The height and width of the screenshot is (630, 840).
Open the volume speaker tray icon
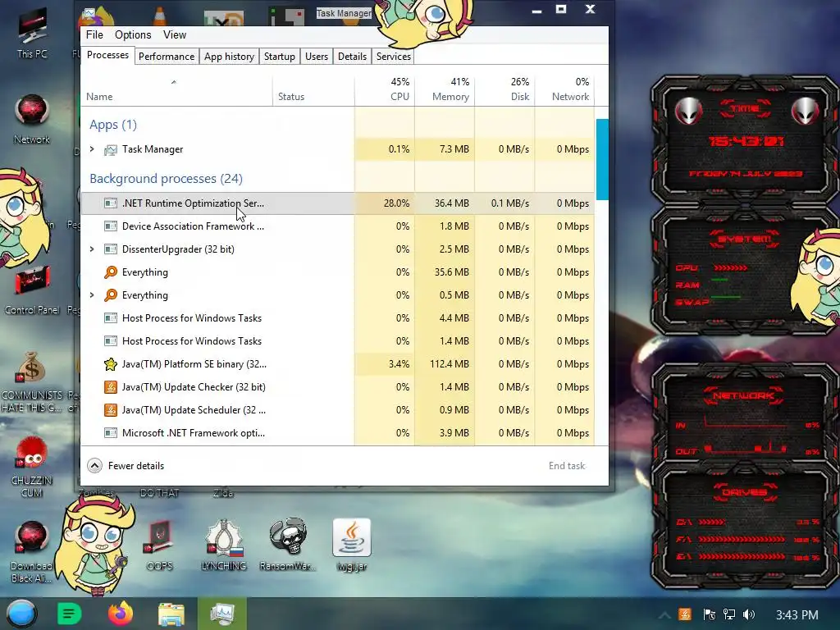(x=749, y=614)
